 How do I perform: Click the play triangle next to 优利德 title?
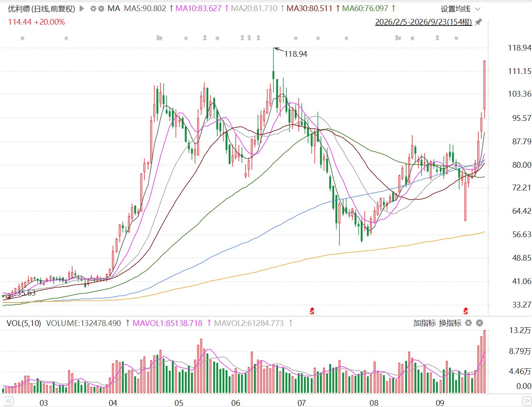81,8
